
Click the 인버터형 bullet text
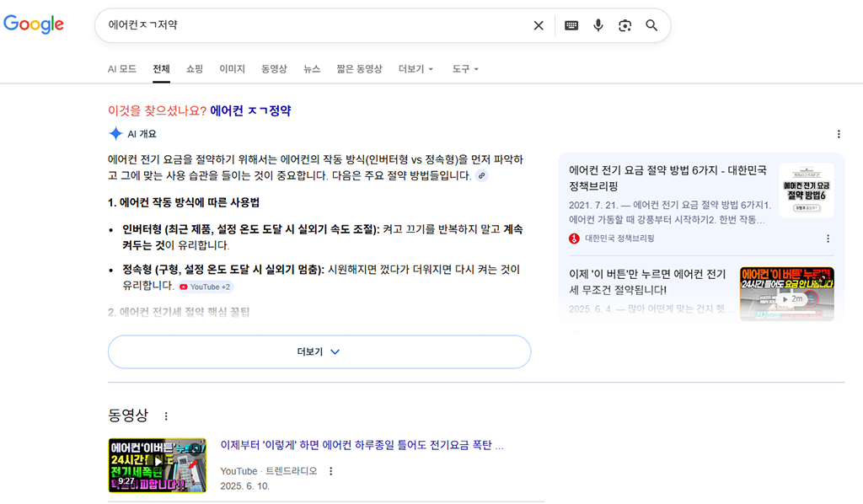[323, 237]
